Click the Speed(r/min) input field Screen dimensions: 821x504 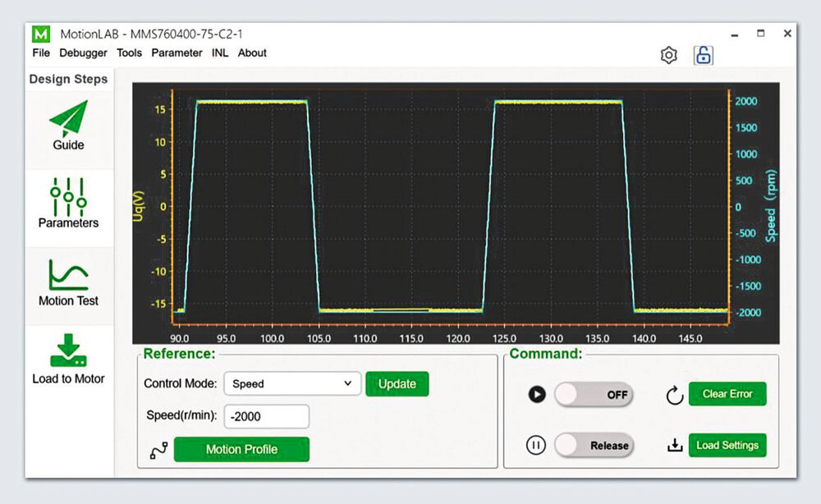point(266,416)
